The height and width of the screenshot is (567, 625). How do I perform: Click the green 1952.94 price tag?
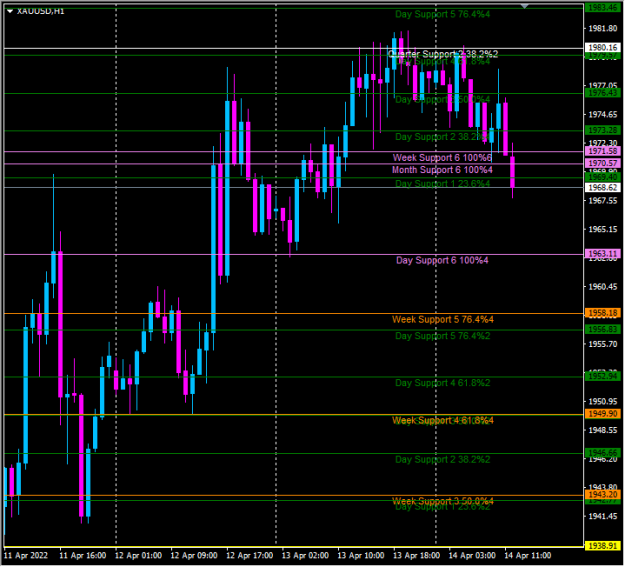click(603, 376)
